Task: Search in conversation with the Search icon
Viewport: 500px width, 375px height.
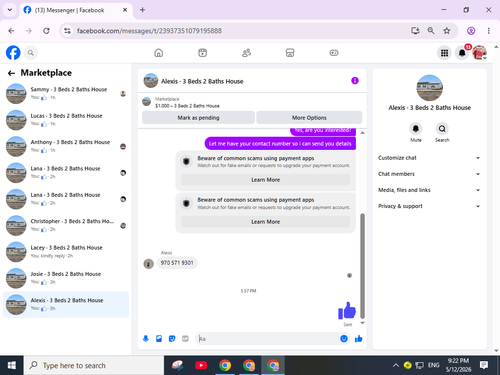Action: pos(442,129)
